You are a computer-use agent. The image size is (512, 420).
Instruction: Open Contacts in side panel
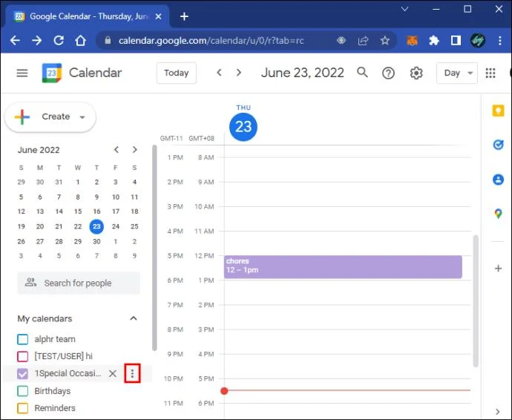pyautogui.click(x=498, y=180)
